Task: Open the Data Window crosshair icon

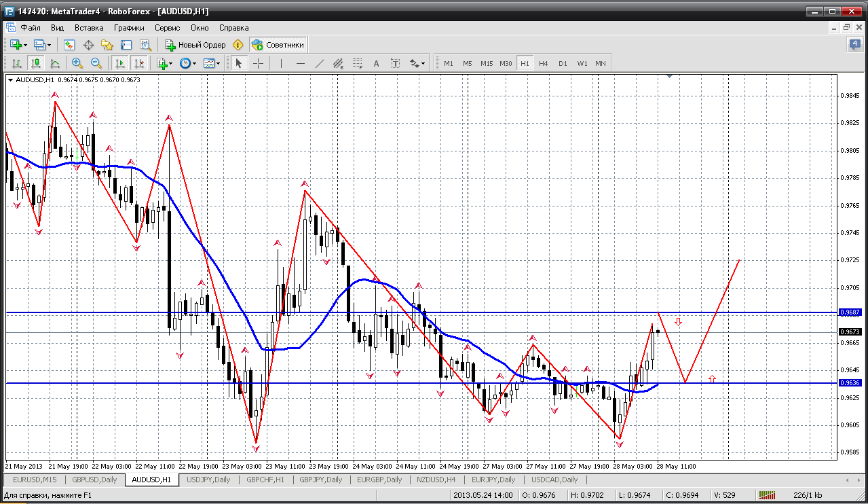Action: pos(88,45)
